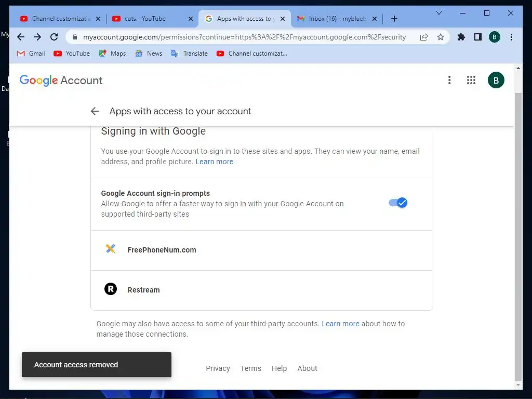Close the Apps with access tab
The width and height of the screenshot is (532, 399).
(282, 19)
